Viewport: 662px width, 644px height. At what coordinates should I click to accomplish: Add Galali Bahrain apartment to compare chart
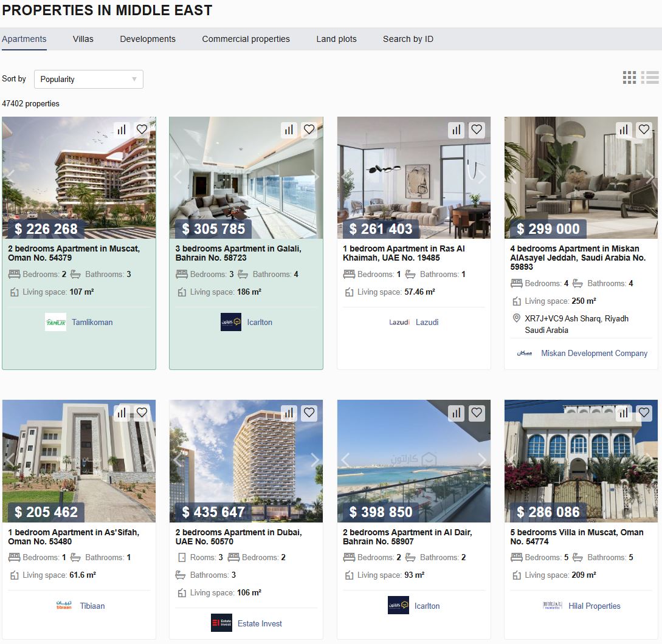click(x=289, y=129)
